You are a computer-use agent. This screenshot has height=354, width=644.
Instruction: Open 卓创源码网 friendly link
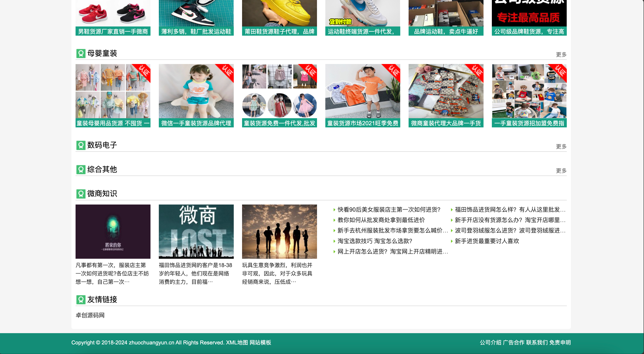pos(90,315)
